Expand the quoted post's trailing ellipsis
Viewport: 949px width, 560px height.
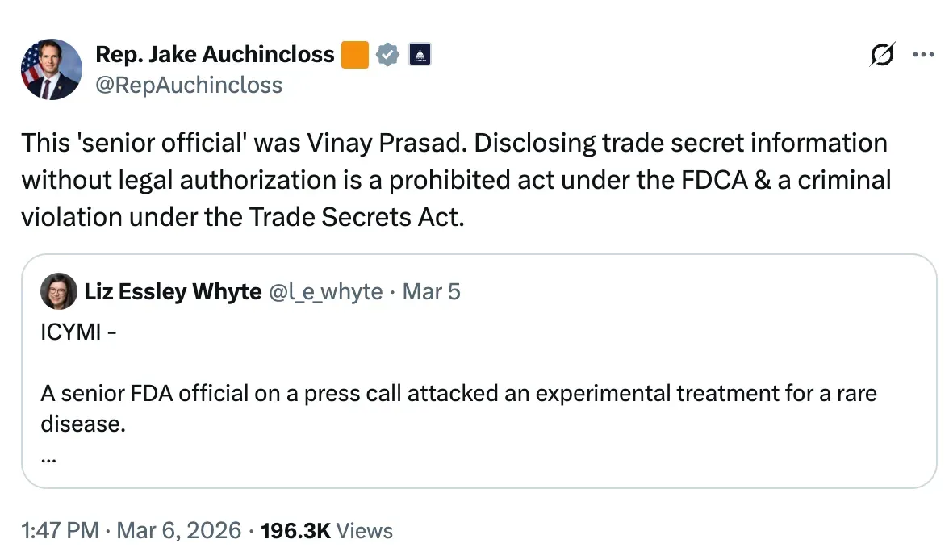(x=48, y=458)
